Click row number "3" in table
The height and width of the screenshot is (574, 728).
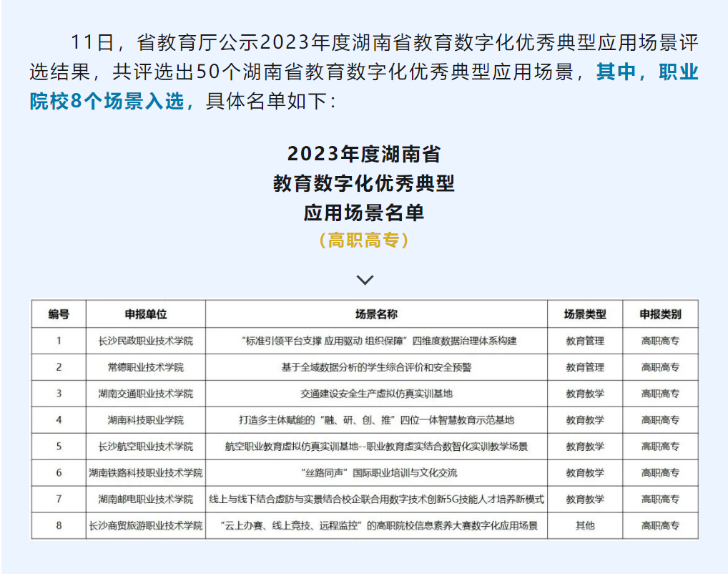click(59, 394)
